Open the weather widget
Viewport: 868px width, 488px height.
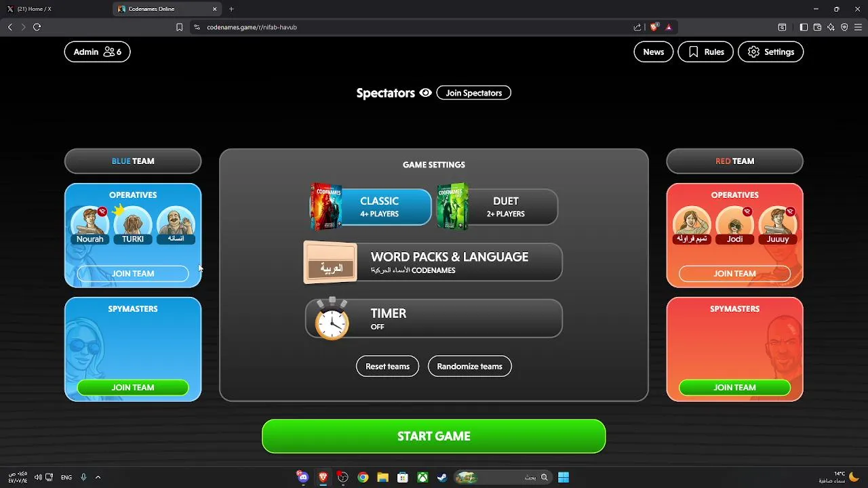[x=840, y=477]
